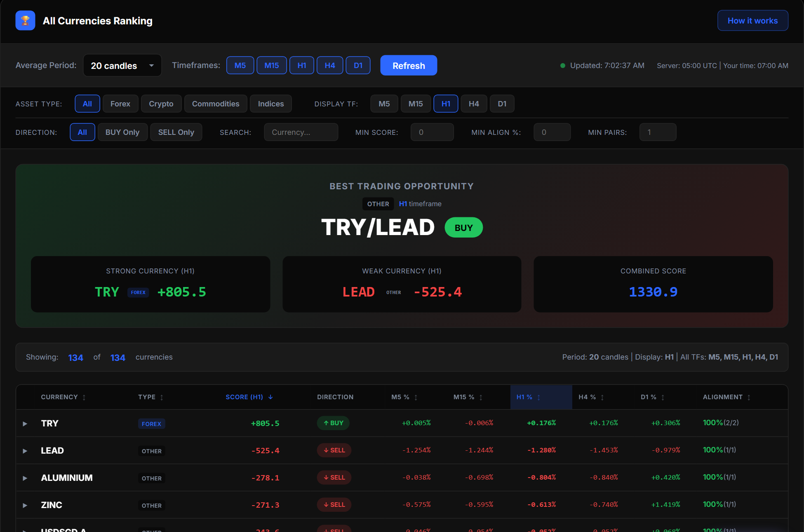Image resolution: width=804 pixels, height=532 pixels.
Task: Open the Average Period dropdown
Action: [x=122, y=65]
